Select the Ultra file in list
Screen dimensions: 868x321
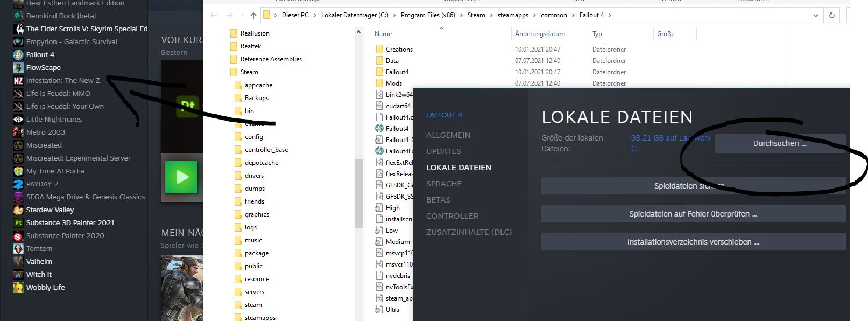392,310
